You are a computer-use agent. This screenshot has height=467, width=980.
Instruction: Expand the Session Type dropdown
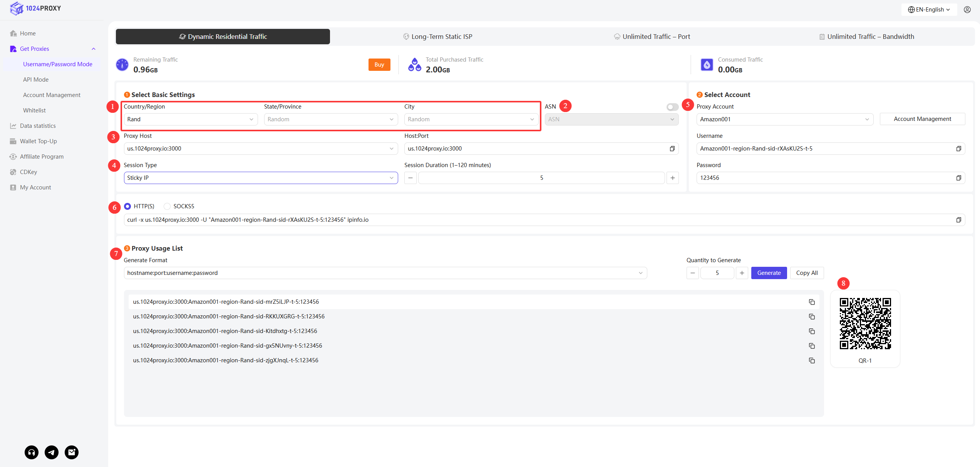point(261,178)
